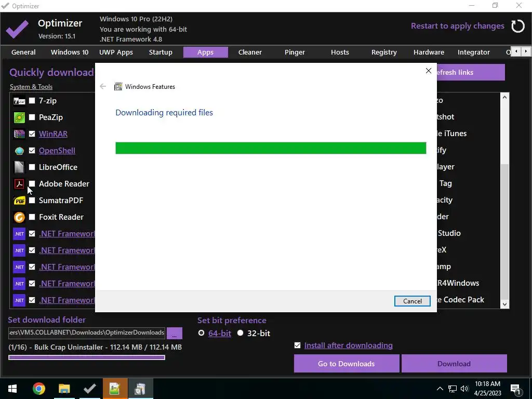Open the notification center icon
This screenshot has width=532, height=399.
point(516,389)
